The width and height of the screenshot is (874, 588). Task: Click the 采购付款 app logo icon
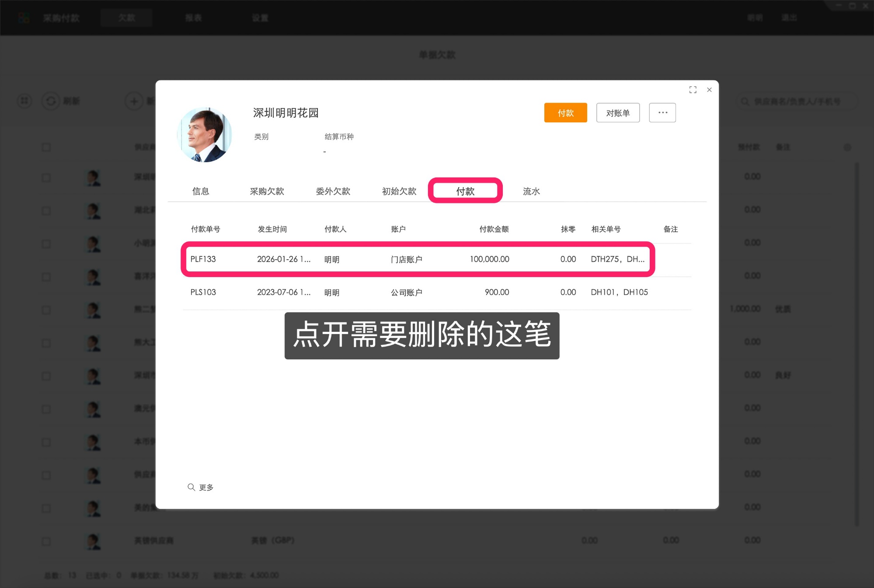[24, 18]
